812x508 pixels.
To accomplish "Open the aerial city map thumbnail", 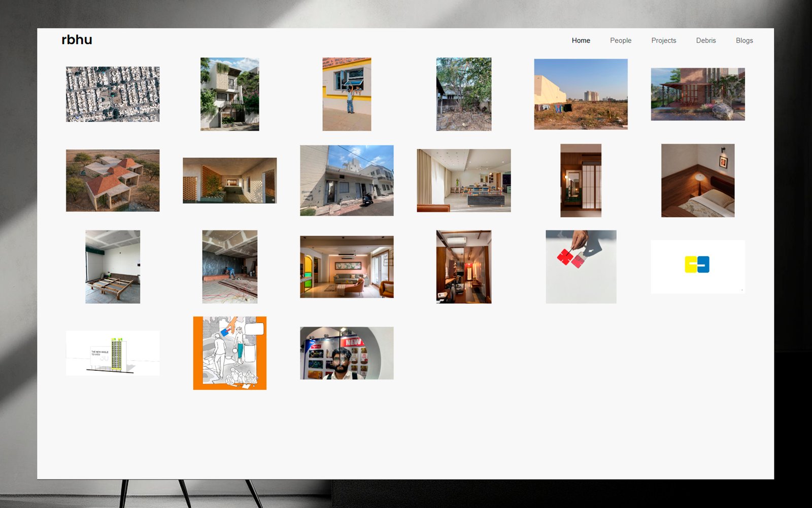I will pos(113,94).
